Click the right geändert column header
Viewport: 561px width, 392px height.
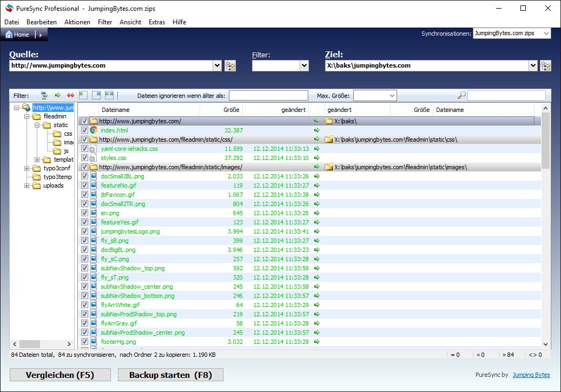[x=357, y=110]
